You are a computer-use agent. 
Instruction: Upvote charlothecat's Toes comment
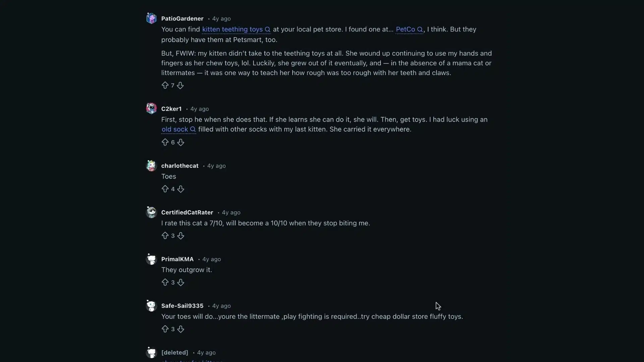tap(165, 189)
